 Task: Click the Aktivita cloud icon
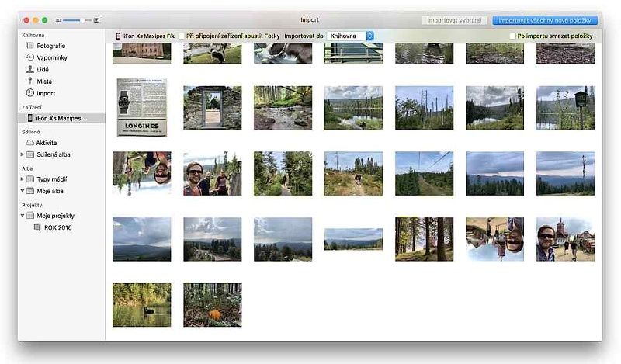coord(30,143)
